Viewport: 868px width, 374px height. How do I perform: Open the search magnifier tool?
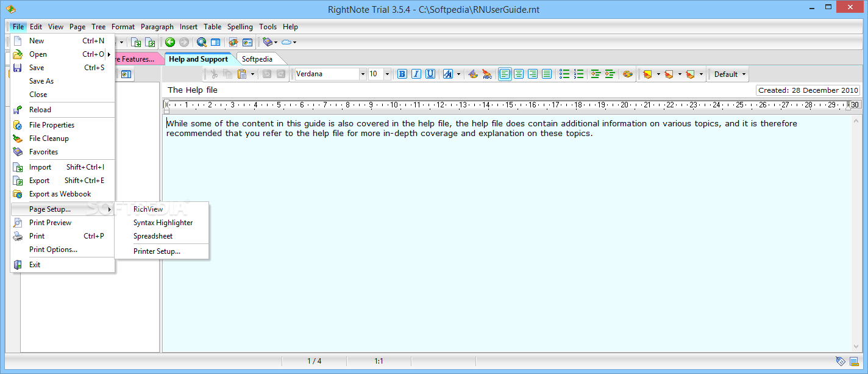(x=202, y=42)
